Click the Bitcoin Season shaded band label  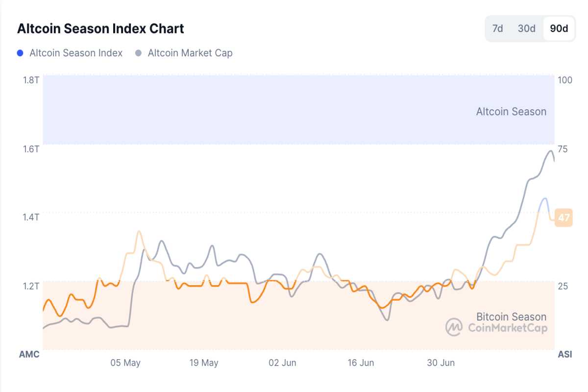[x=511, y=317]
